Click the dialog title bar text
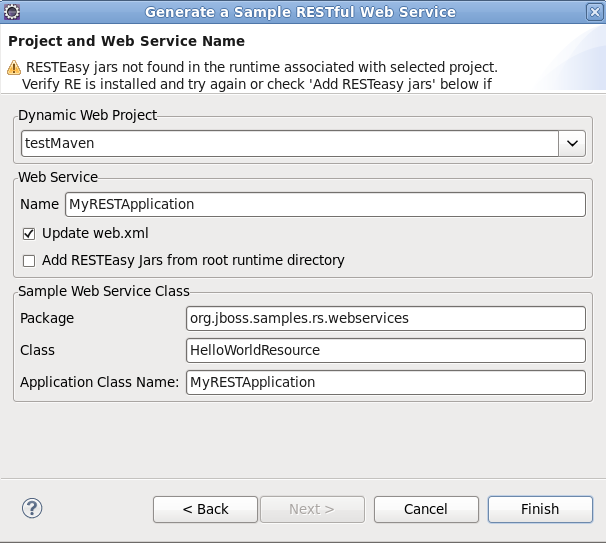 point(300,12)
